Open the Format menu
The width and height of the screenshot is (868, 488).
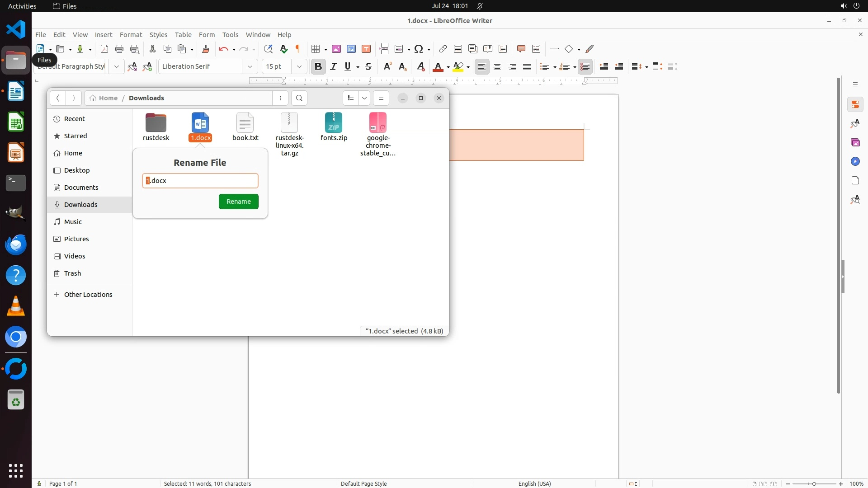click(x=131, y=35)
